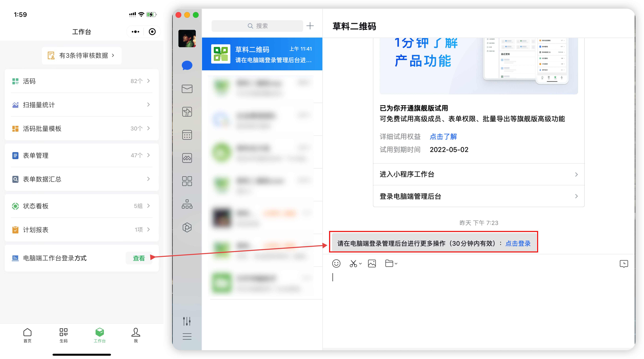644x359 pixels.
Task: Open the four-square grid icon in sidebar
Action: pos(187,181)
